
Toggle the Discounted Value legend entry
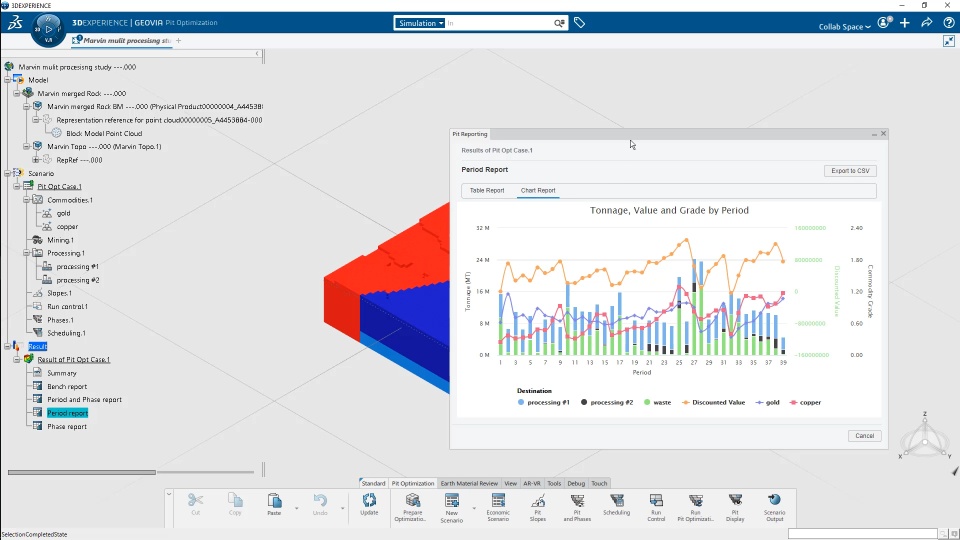[x=713, y=403]
